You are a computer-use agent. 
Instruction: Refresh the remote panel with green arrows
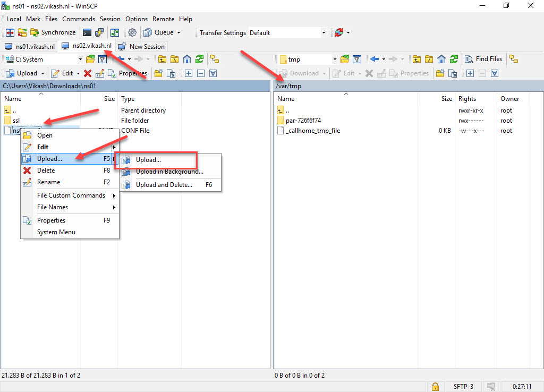tap(454, 59)
